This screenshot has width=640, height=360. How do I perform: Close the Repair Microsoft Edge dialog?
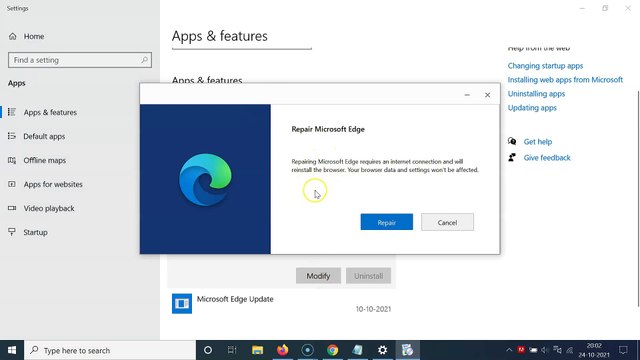pyautogui.click(x=487, y=95)
